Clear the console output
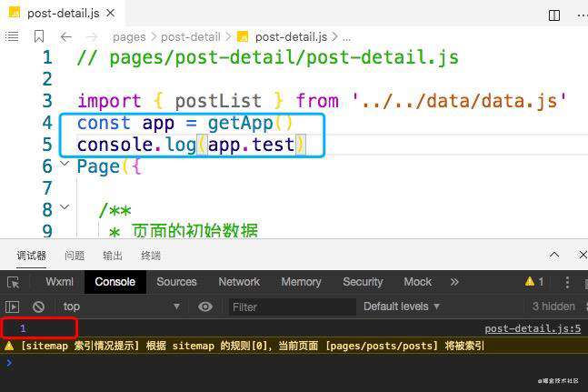Image resolution: width=588 pixels, height=392 pixels. [x=39, y=307]
